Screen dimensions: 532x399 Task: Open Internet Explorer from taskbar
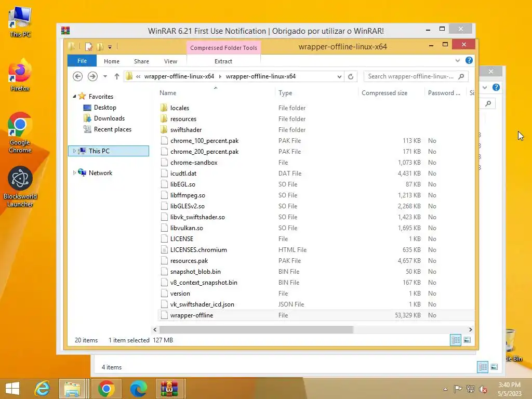[43, 389]
